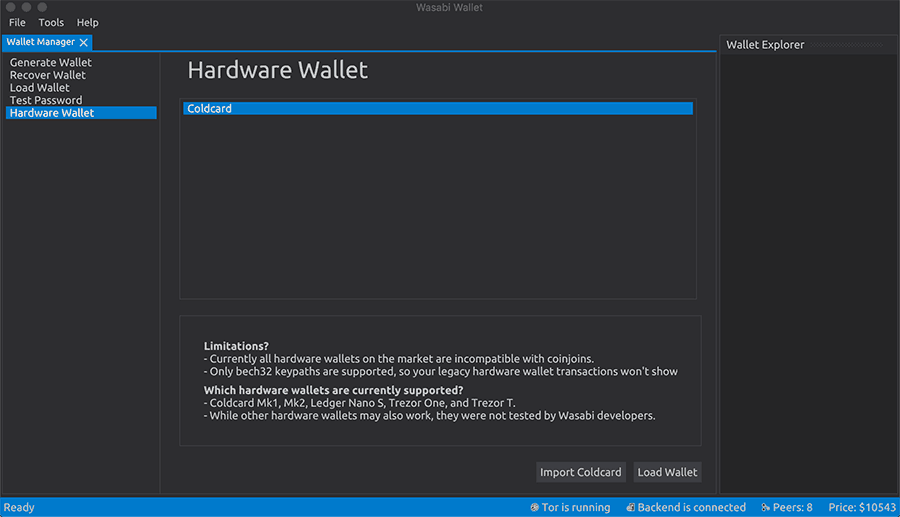Click the Peers status icon
900x517 pixels.
[x=765, y=507]
